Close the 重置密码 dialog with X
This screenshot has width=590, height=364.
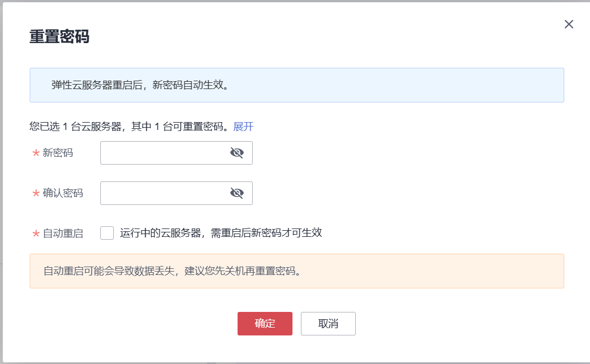569,24
